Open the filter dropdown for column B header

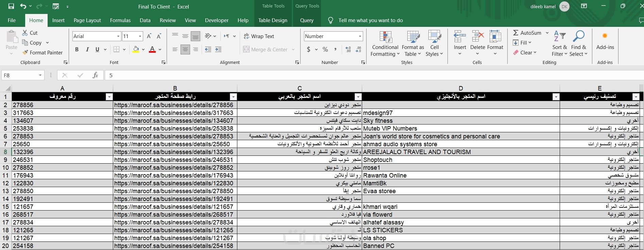(x=233, y=97)
